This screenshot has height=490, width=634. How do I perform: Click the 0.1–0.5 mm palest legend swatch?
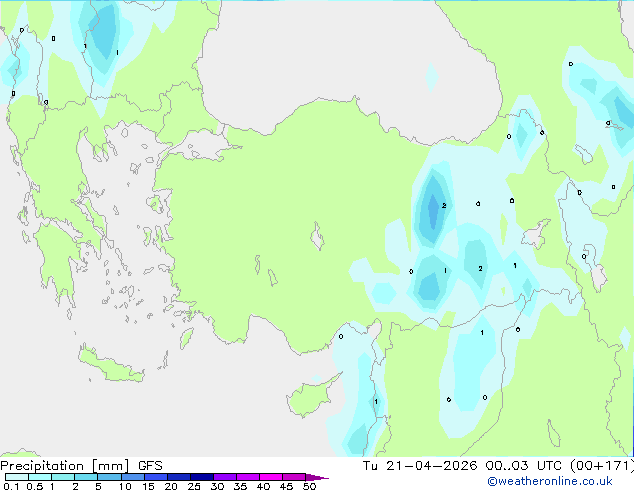pos(17,477)
